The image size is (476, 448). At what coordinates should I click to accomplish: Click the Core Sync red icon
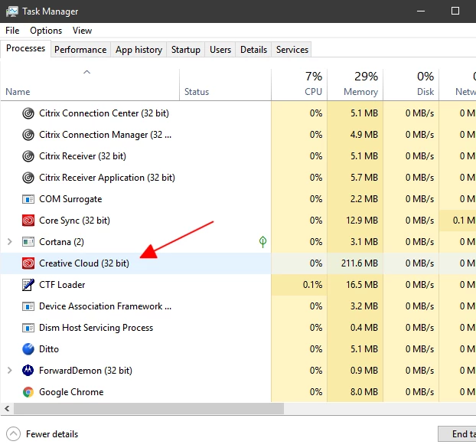tap(28, 221)
